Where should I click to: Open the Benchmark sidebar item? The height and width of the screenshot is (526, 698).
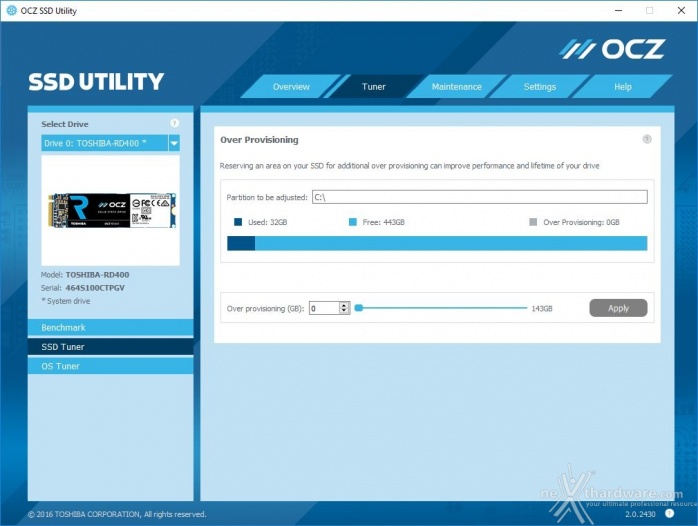click(110, 328)
